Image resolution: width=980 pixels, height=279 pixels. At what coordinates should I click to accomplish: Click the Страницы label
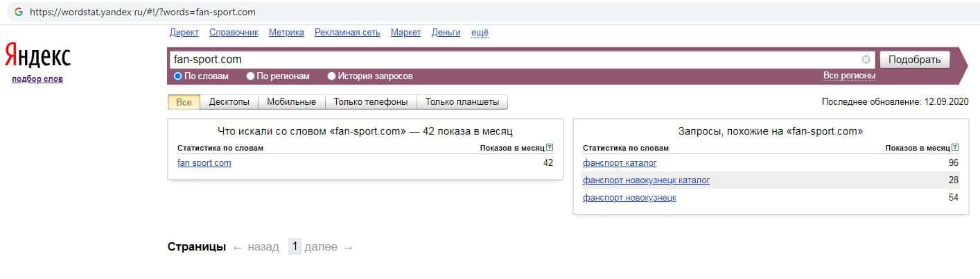click(197, 247)
